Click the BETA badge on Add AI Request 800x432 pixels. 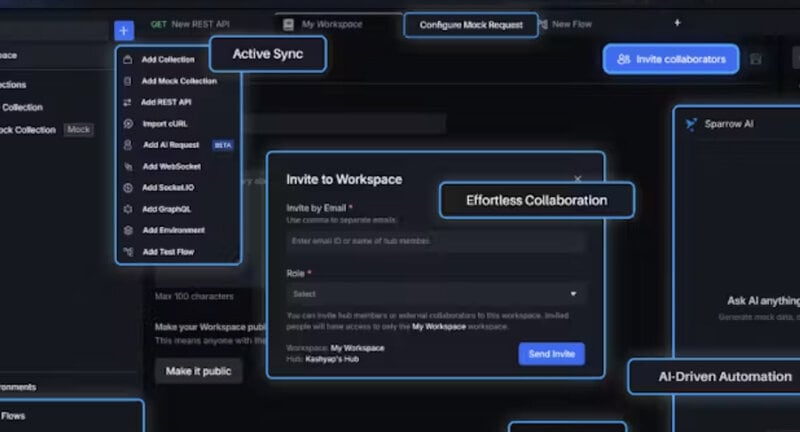222,145
